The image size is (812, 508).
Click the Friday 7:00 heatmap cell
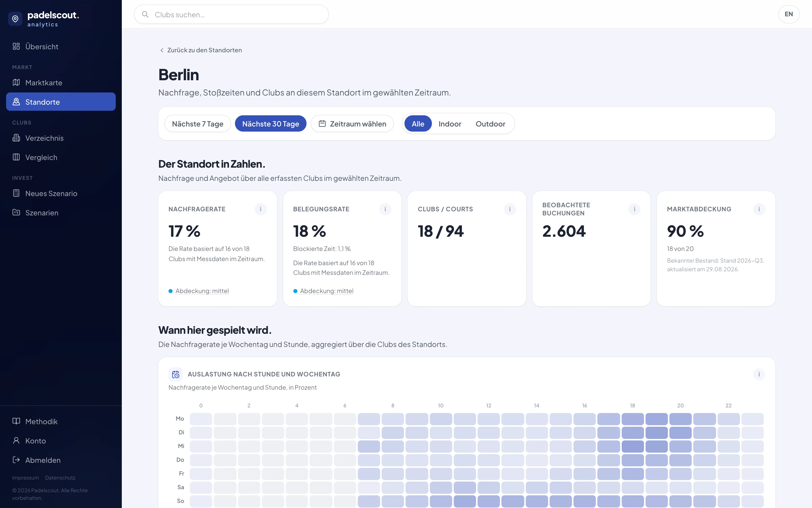tap(369, 474)
